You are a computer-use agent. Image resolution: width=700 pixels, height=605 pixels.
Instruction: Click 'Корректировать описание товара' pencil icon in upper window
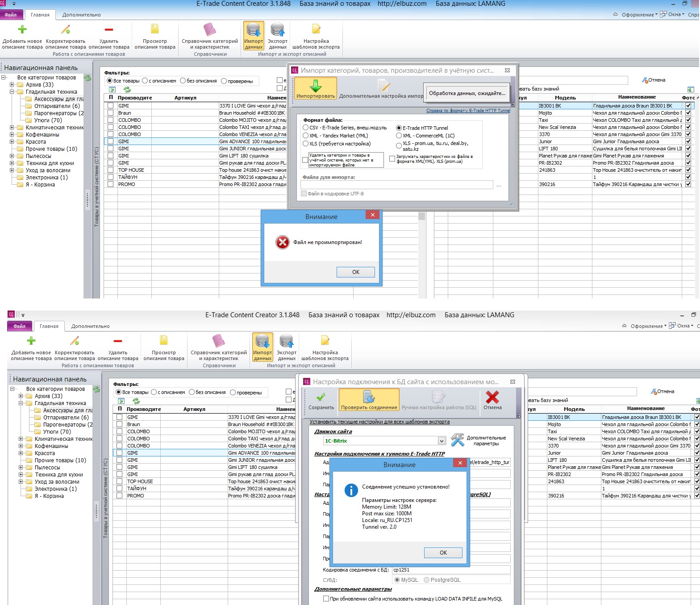tap(66, 29)
